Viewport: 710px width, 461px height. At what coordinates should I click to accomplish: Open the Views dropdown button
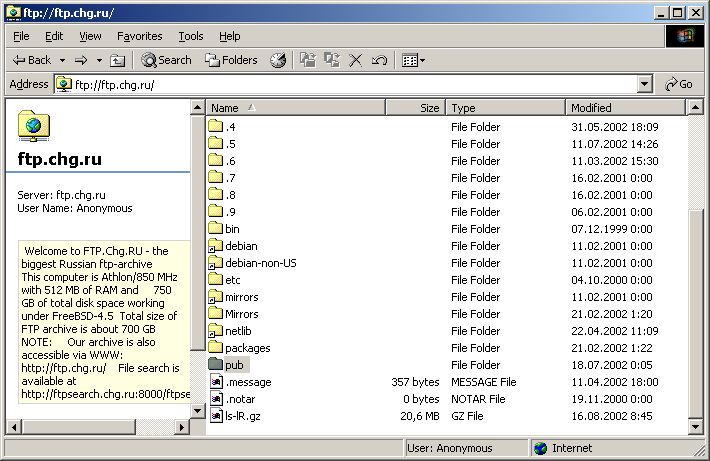pos(413,60)
